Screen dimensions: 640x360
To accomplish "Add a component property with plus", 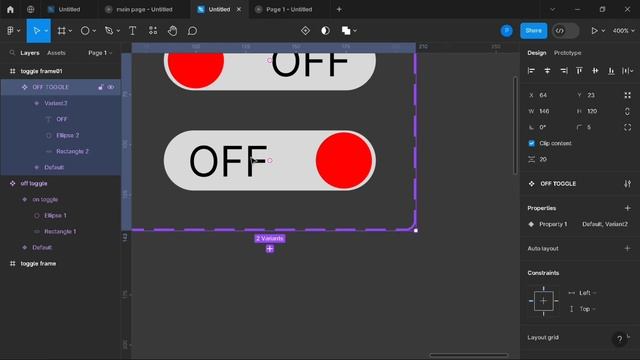I will click(x=627, y=208).
